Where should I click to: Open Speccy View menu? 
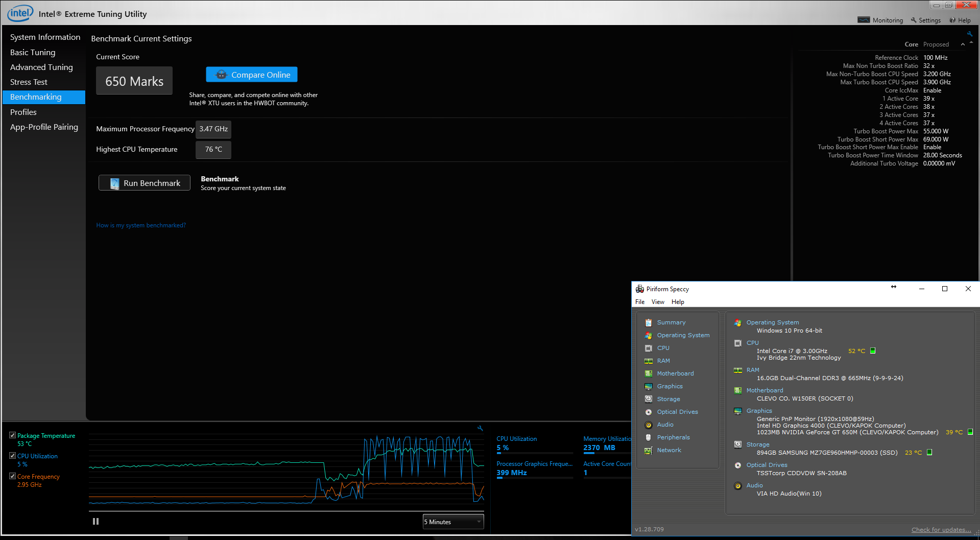pos(658,302)
